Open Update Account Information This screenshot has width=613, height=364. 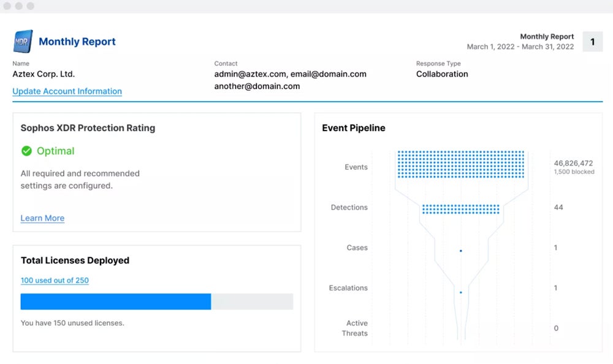[67, 91]
